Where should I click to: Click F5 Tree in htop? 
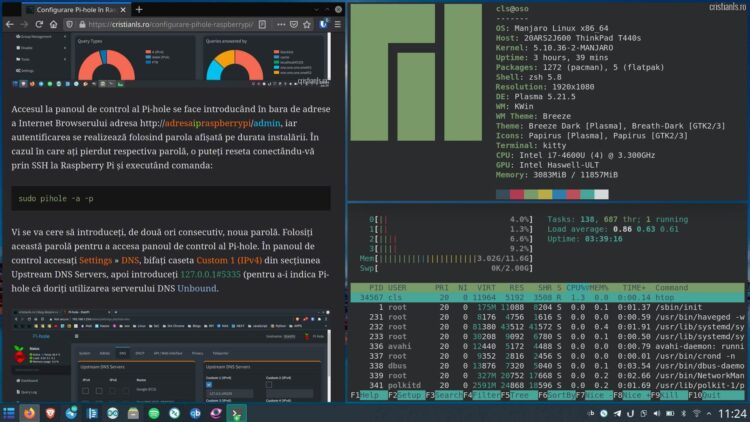519,395
